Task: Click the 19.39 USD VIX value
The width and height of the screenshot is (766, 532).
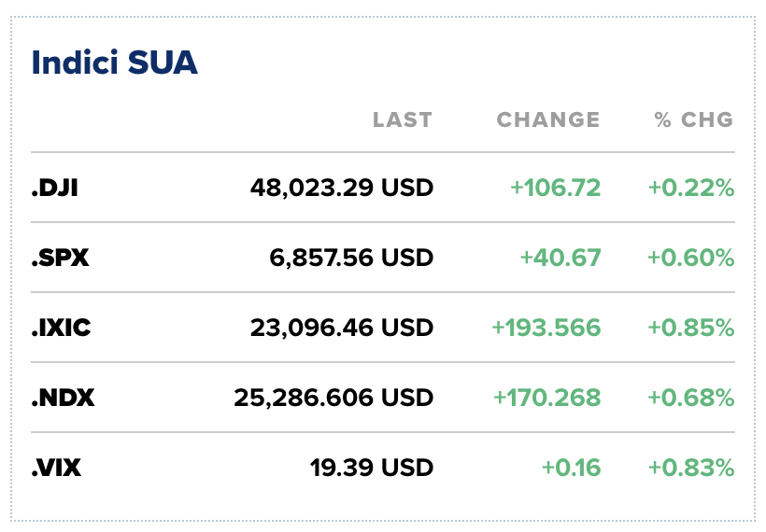Action: (372, 468)
